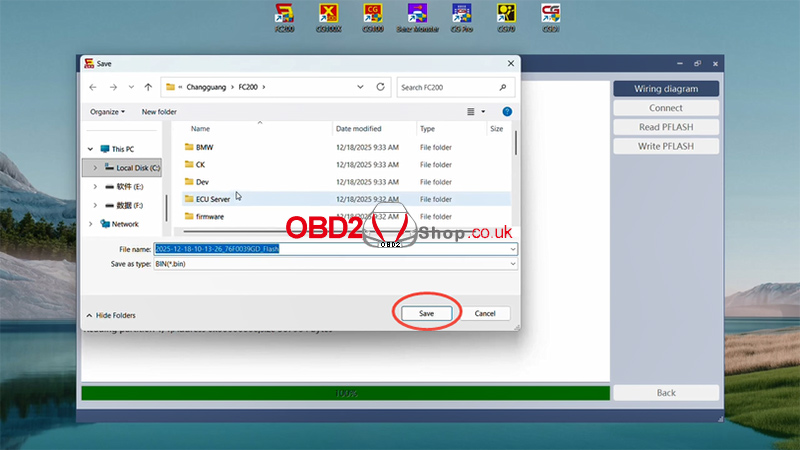Open the CG Pro desktop shortcut
This screenshot has height=450, width=800.
[462, 15]
